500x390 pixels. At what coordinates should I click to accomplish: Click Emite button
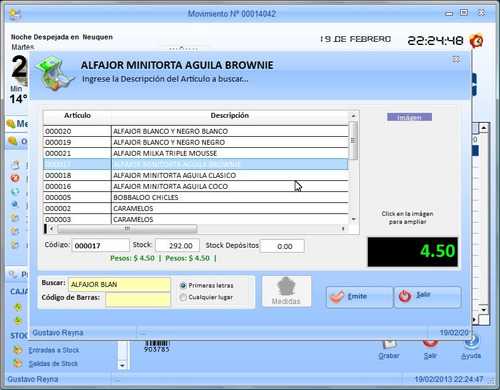359,297
